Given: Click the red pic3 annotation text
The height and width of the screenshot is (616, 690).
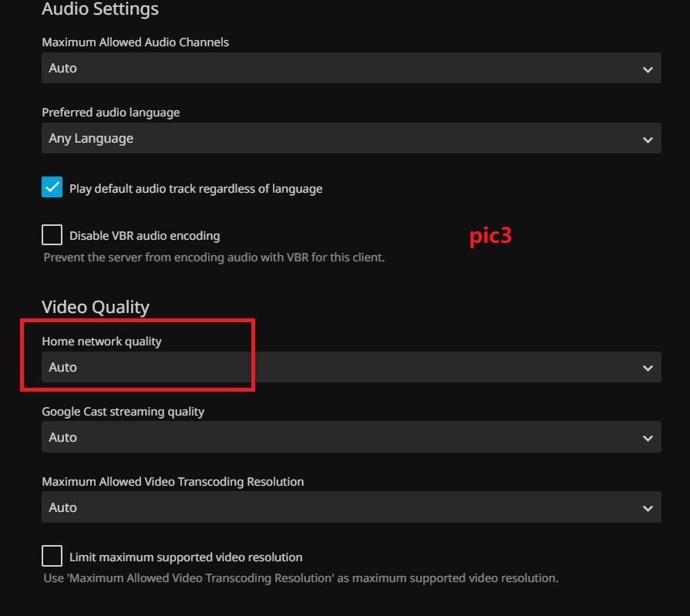Looking at the screenshot, I should [490, 237].
